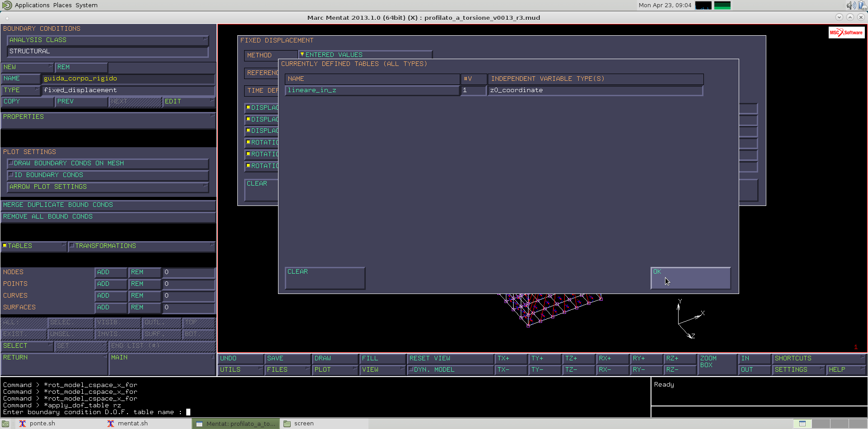This screenshot has height=429, width=868.
Task: Click RETURN button
Action: click(x=54, y=364)
